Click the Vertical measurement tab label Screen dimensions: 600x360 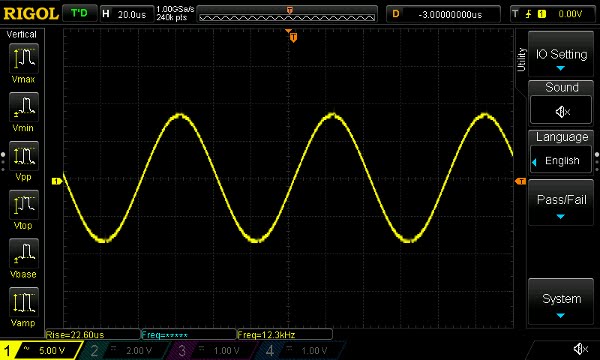pos(21,34)
